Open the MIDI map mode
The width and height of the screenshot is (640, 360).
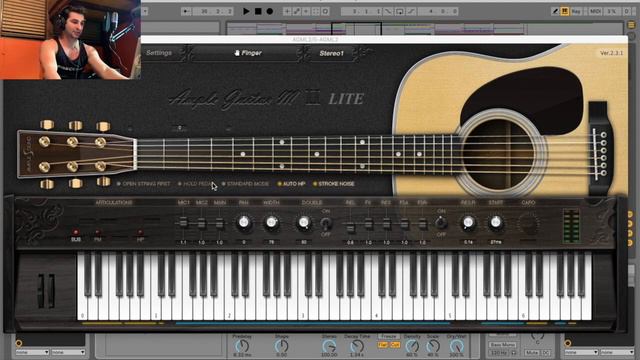point(595,11)
